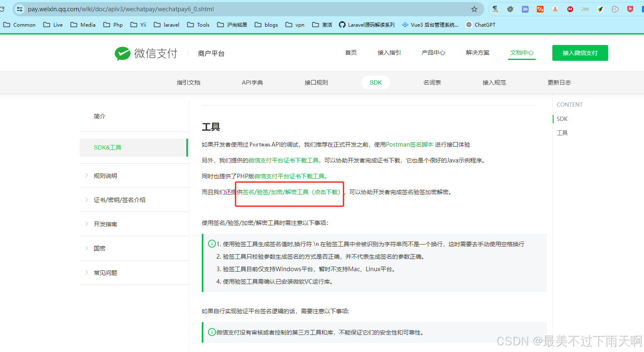Open the Java 微信支付平台证书下载工具 link
The height and width of the screenshot is (352, 644).
[x=283, y=160]
